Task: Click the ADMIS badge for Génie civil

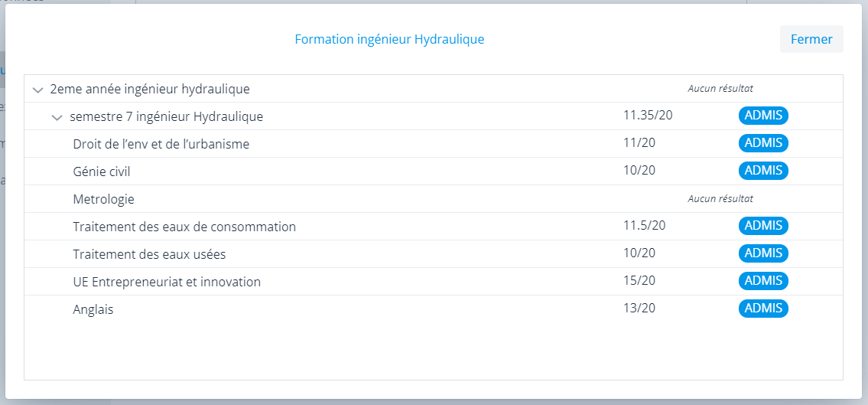Action: click(x=762, y=171)
